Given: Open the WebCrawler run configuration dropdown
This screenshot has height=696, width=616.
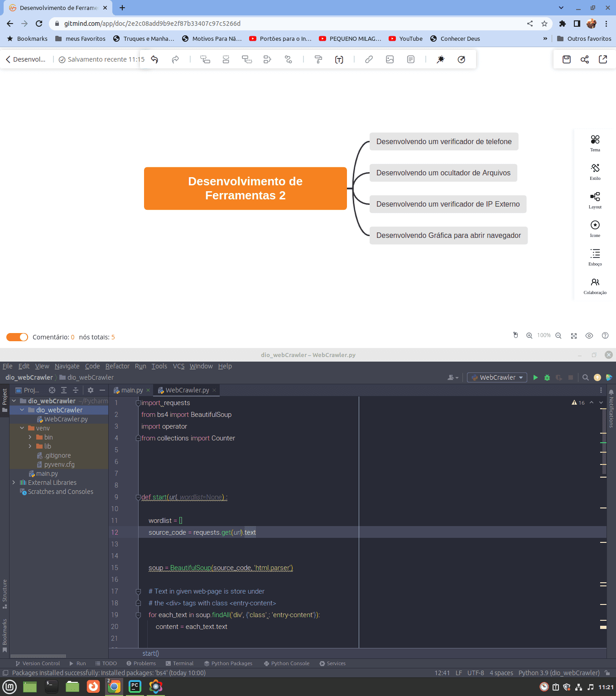Looking at the screenshot, I should (x=497, y=377).
